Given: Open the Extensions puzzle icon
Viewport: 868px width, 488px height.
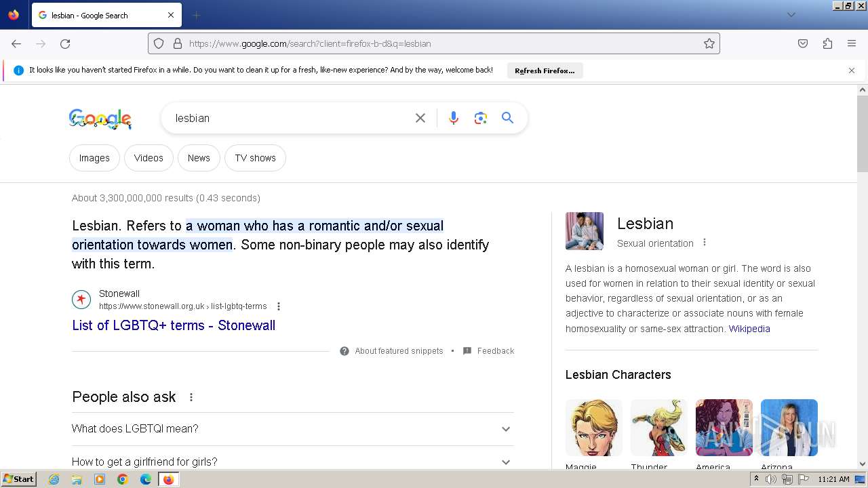Looking at the screenshot, I should (x=827, y=43).
